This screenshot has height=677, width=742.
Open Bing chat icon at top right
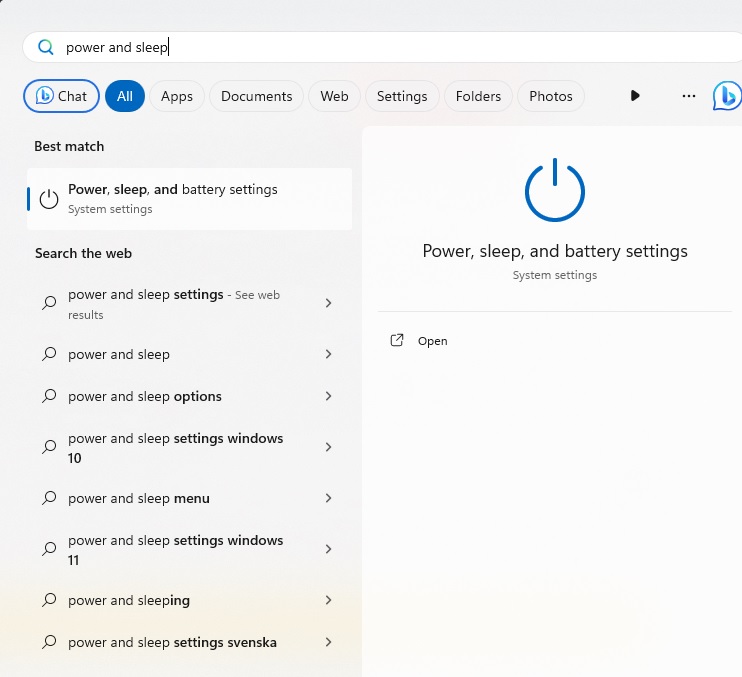[x=727, y=96]
